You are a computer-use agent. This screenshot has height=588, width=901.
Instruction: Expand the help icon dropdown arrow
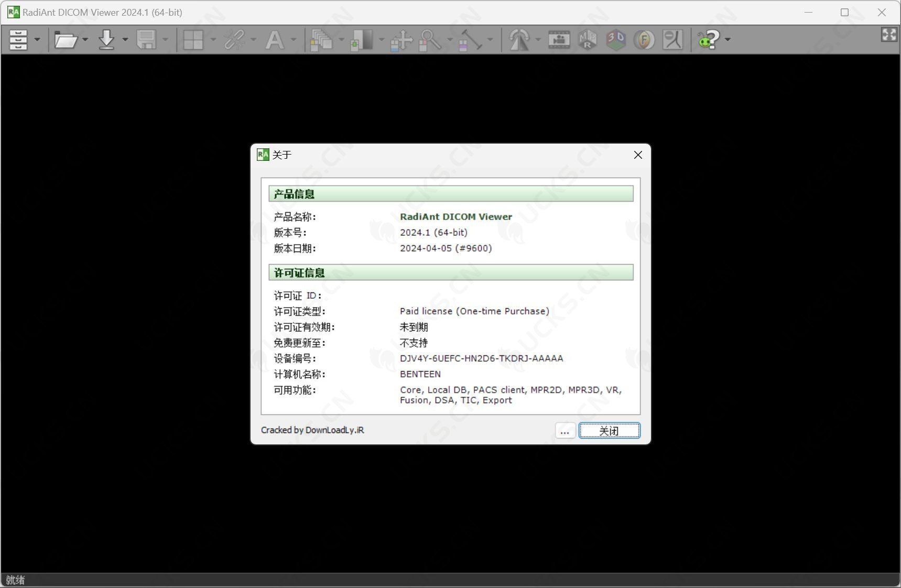728,40
